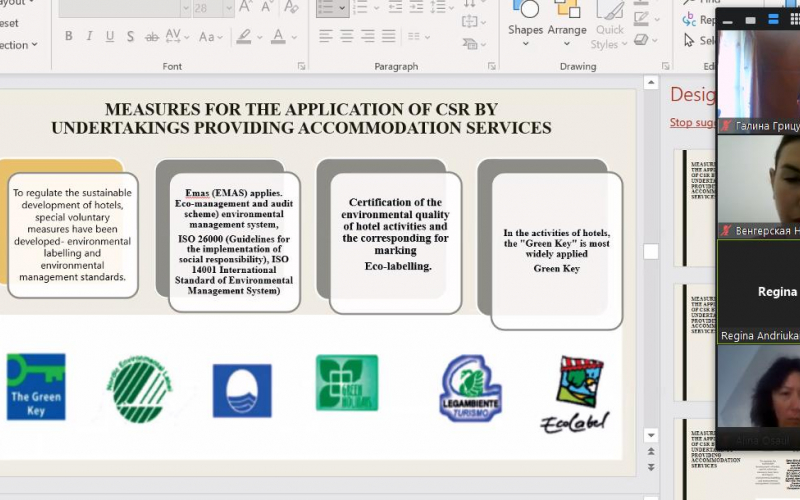
Task: Click scroll up arrow of slide pane
Action: (651, 82)
